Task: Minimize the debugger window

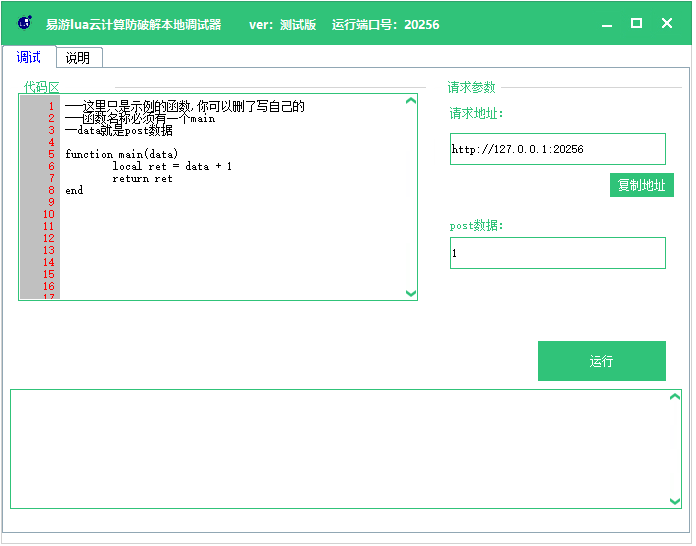Action: [x=609, y=24]
